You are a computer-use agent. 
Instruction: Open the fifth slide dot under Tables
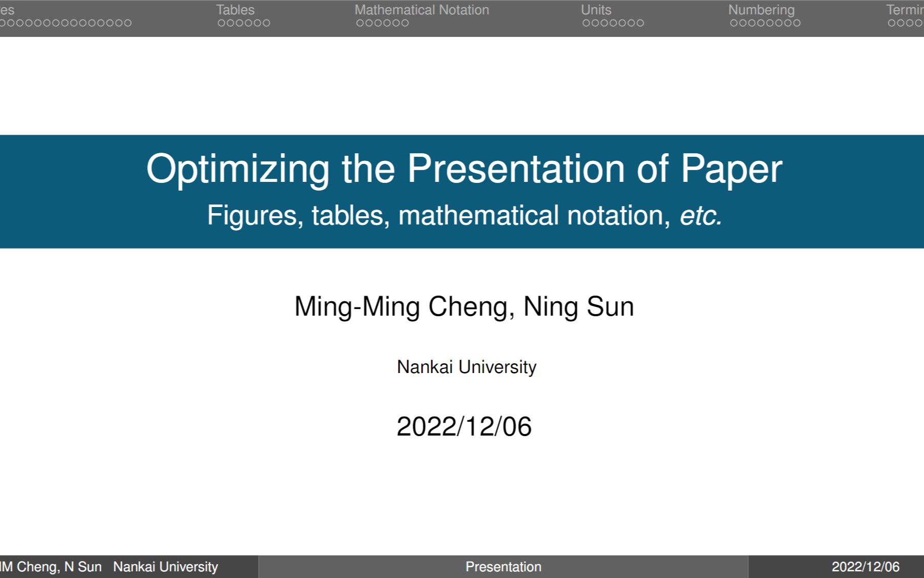click(x=258, y=23)
